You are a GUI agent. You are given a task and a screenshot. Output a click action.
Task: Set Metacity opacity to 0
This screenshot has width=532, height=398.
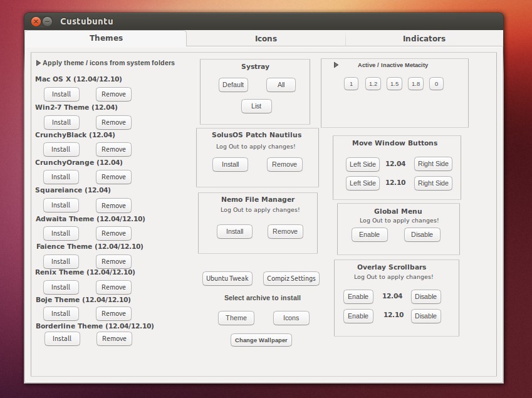click(x=436, y=84)
